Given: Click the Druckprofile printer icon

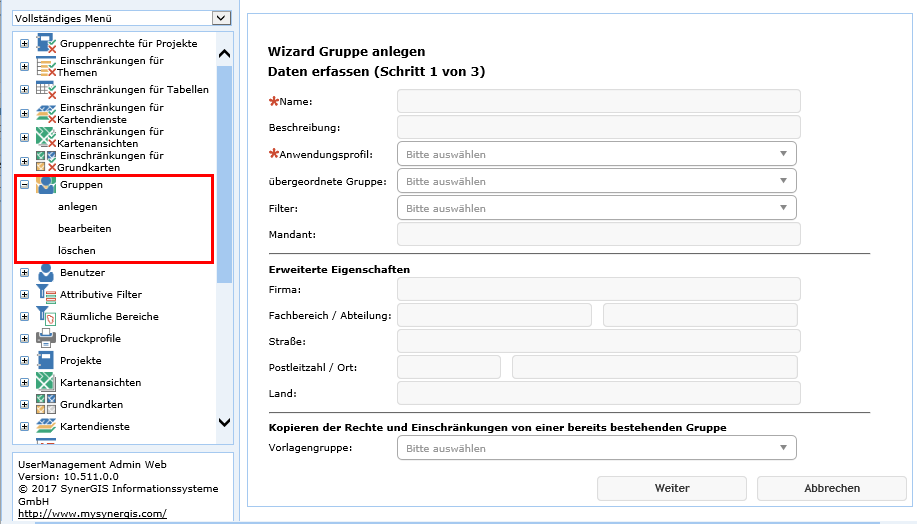Looking at the screenshot, I should point(46,339).
